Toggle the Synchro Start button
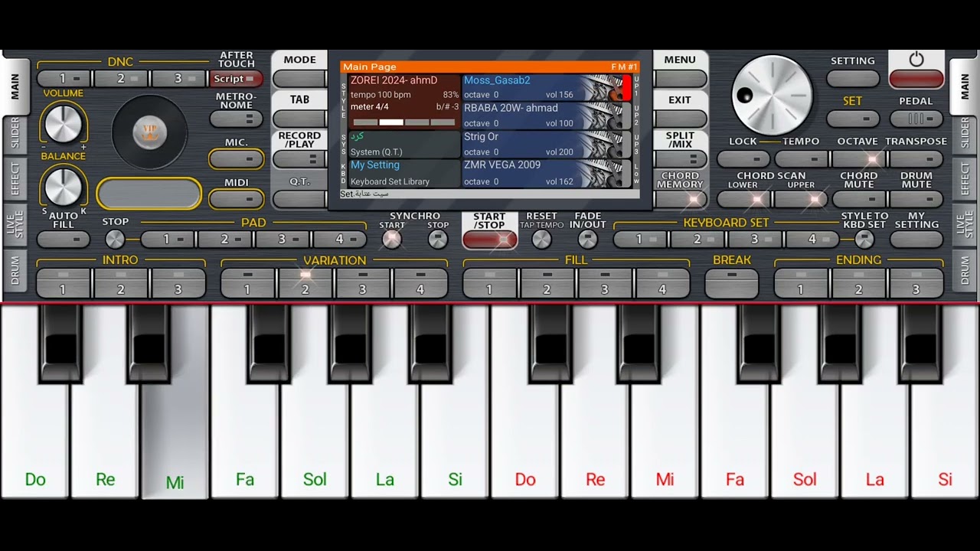 click(x=391, y=239)
